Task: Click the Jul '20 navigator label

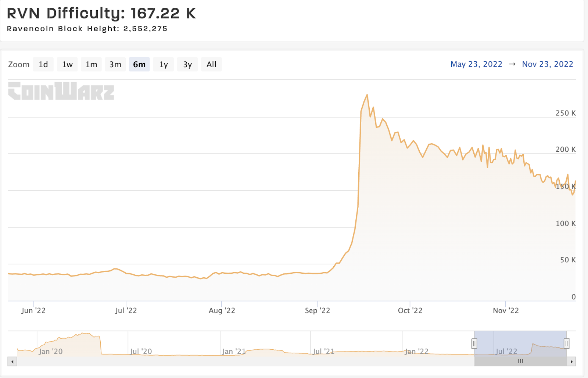Action: tap(141, 352)
